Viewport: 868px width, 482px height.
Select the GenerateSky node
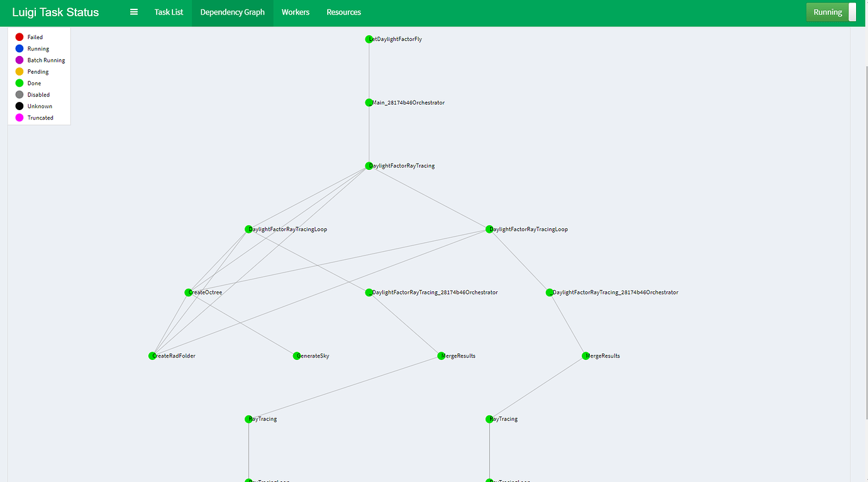[x=295, y=356]
